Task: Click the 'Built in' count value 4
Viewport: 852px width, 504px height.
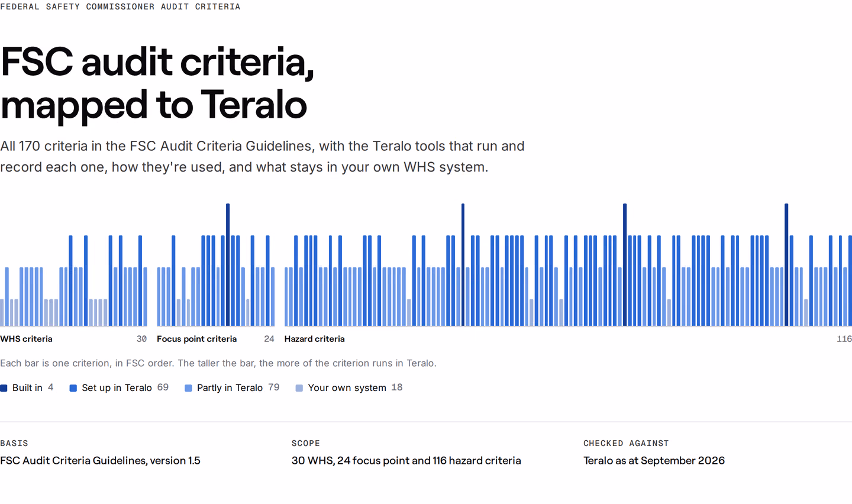Action: click(x=50, y=387)
